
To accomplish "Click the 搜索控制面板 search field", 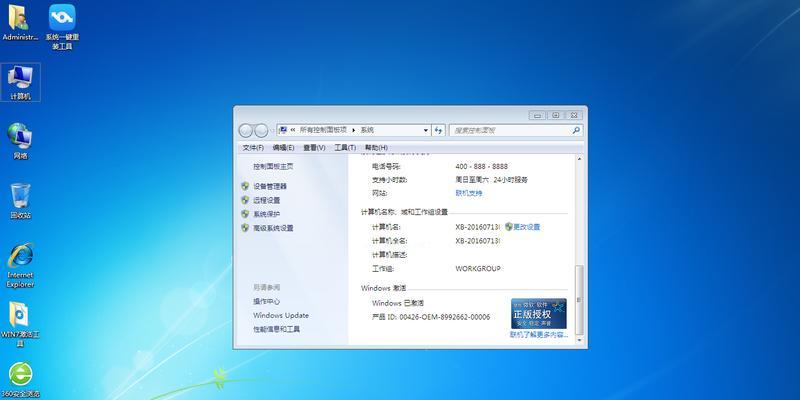I will pyautogui.click(x=508, y=130).
